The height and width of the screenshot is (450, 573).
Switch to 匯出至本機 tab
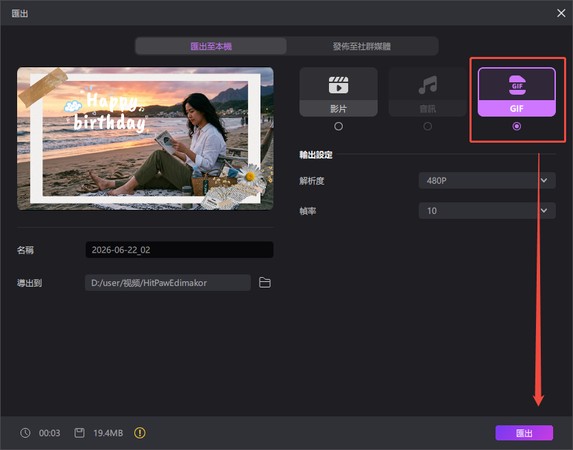pyautogui.click(x=211, y=46)
